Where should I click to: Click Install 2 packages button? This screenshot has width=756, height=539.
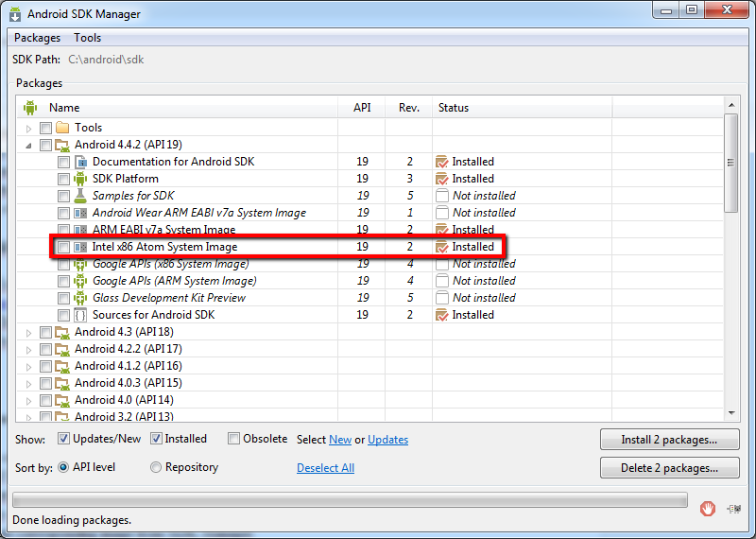point(669,440)
